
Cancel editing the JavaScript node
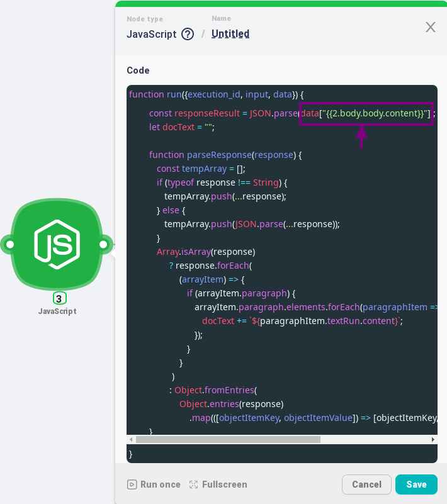tap(366, 484)
